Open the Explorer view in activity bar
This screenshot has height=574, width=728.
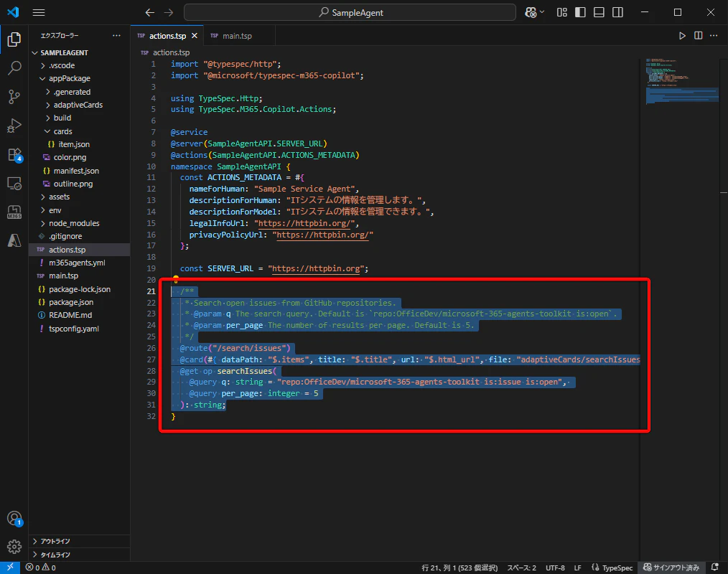click(14, 39)
